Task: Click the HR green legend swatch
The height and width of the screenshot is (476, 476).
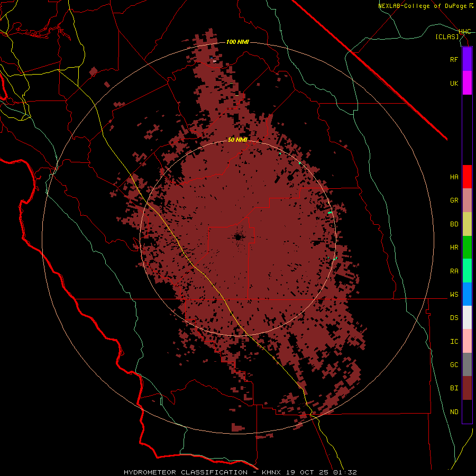Action: pyautogui.click(x=467, y=248)
